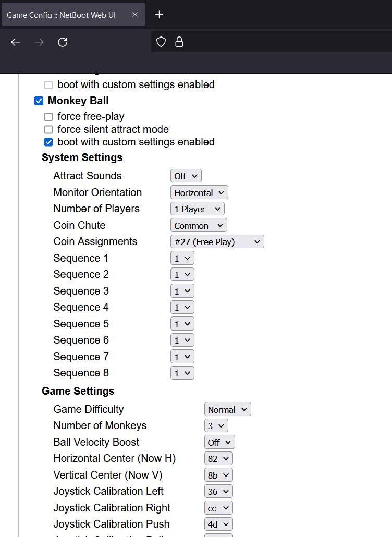The height and width of the screenshot is (537, 392).
Task: Open Number of Monkeys dropdown
Action: tap(216, 426)
